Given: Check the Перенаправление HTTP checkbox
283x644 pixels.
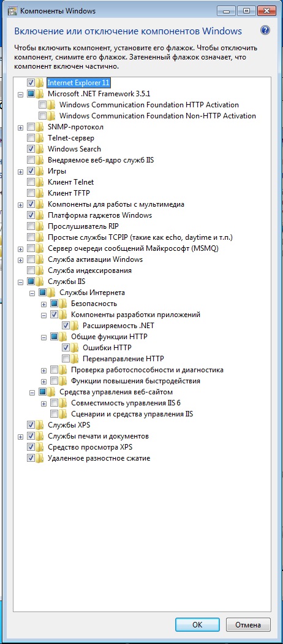Looking at the screenshot, I should point(65,359).
